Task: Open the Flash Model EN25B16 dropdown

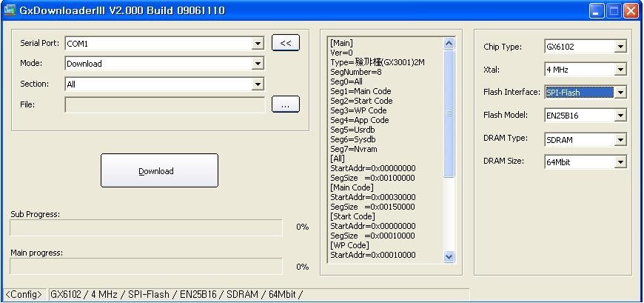Action: tap(620, 116)
